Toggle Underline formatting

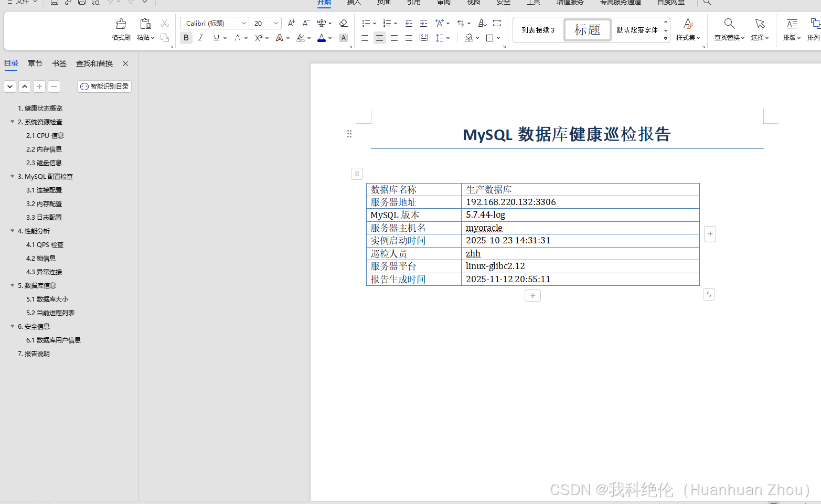tap(216, 38)
